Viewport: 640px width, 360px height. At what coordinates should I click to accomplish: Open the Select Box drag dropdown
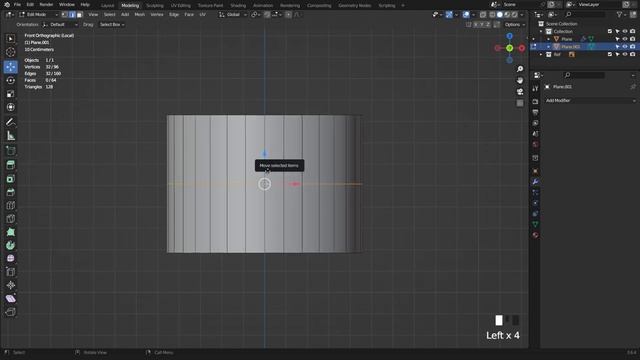click(112, 24)
